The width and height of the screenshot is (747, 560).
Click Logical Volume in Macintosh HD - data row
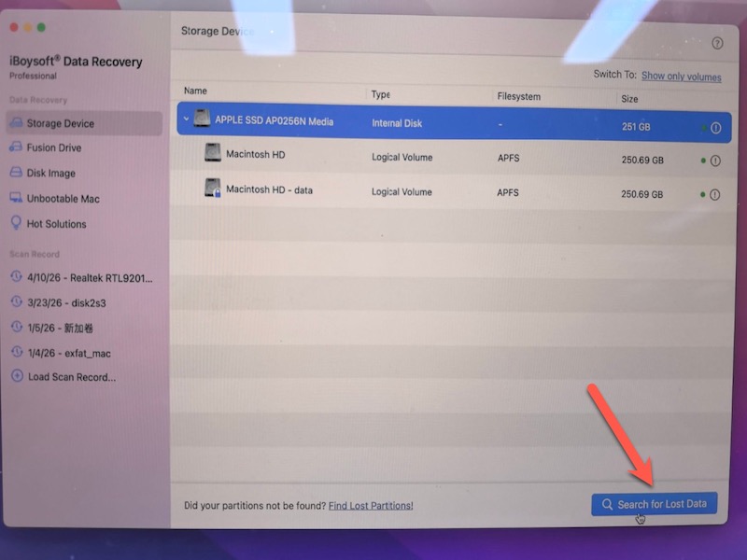click(x=402, y=192)
